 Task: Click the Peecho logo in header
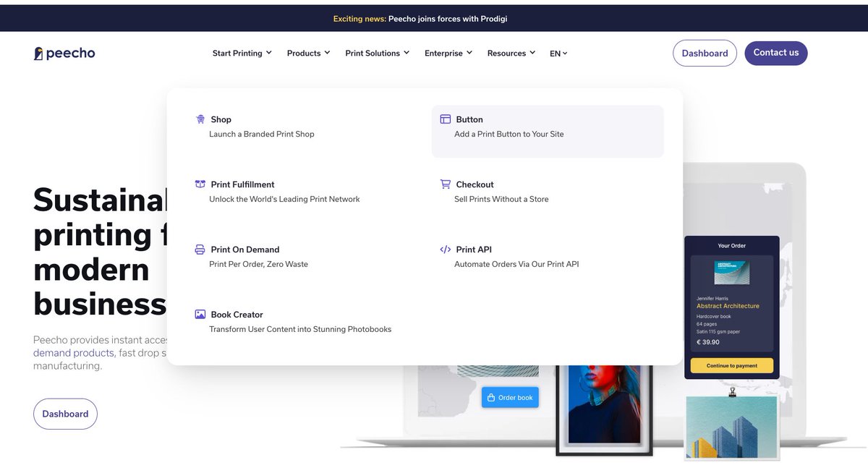click(64, 54)
